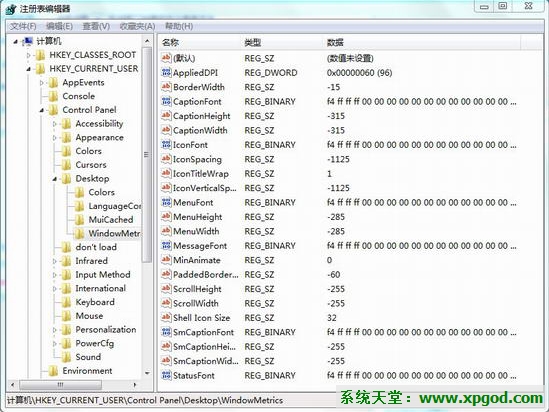The image size is (549, 412).
Task: Click the MenuFont binary value icon
Action: [166, 202]
